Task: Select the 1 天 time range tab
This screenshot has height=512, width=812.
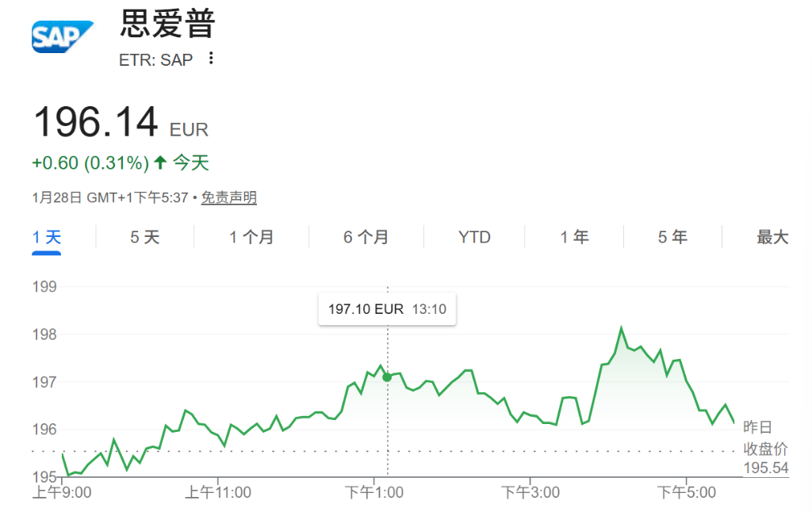Action: point(47,237)
